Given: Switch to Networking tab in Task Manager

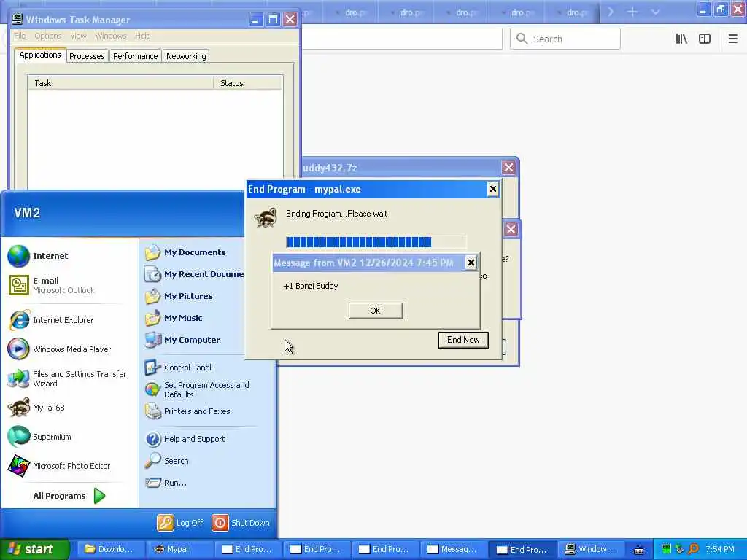Looking at the screenshot, I should tap(186, 56).
